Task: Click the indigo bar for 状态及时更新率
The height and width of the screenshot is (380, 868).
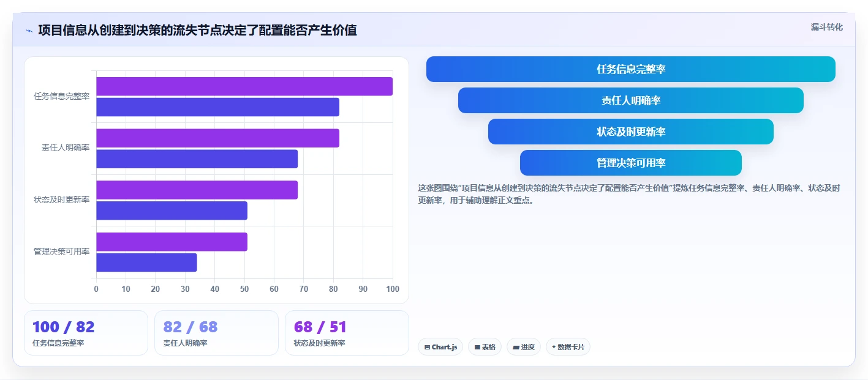Action: [172, 210]
